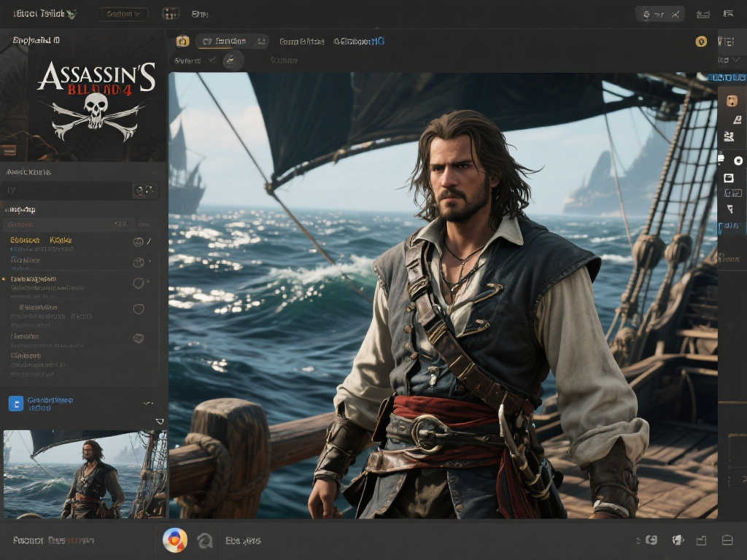Click the white circle icon in right sidebar
Image resolution: width=747 pixels, height=560 pixels.
738,160
